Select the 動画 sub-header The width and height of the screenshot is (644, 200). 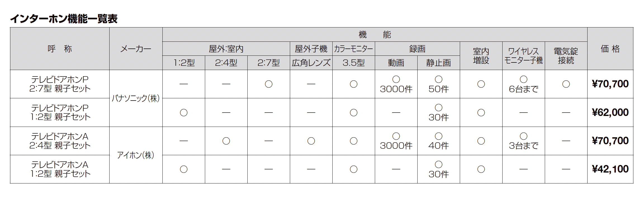coord(396,63)
